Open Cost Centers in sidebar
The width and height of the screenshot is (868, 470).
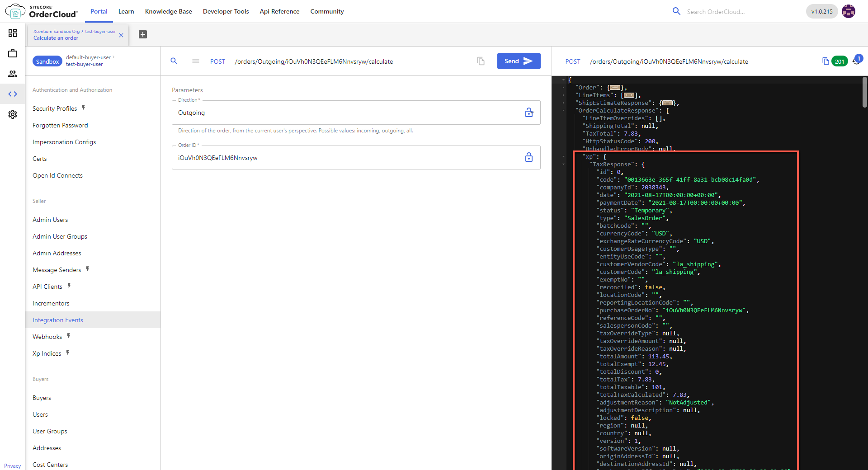50,465
